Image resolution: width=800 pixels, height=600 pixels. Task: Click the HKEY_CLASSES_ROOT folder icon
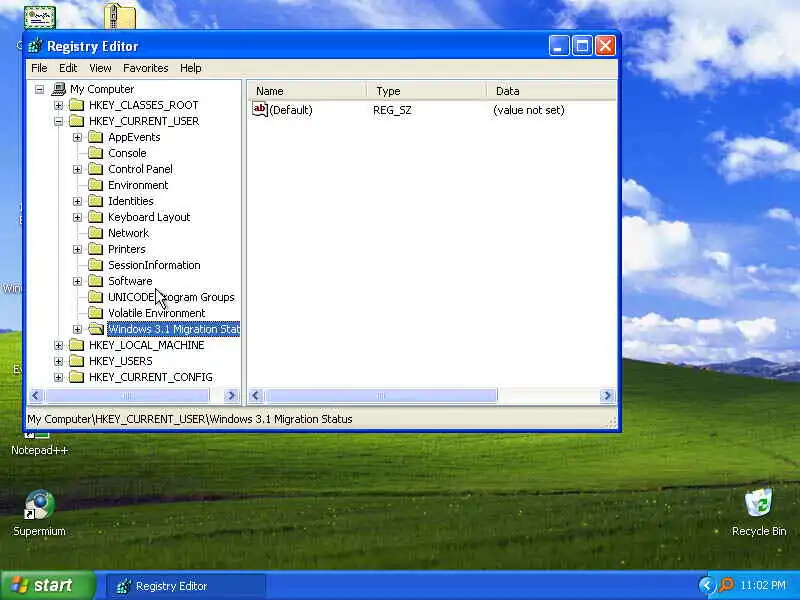tap(77, 105)
